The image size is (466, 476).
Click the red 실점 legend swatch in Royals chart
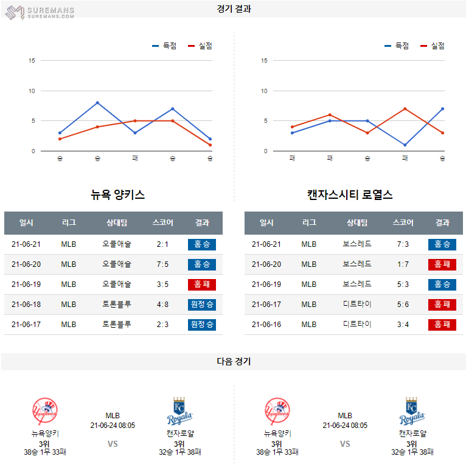(x=423, y=46)
